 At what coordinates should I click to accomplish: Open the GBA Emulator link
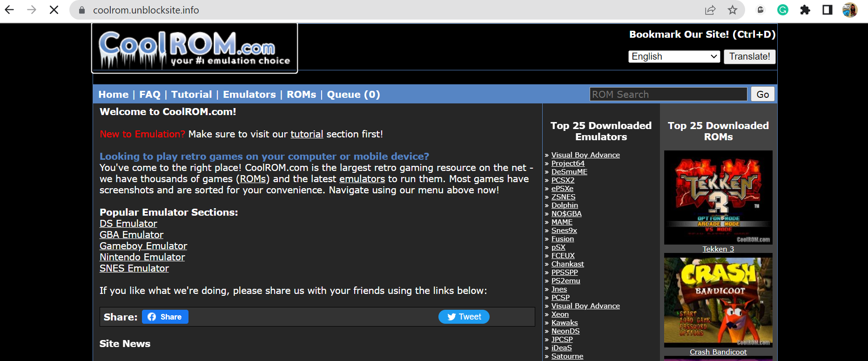tap(131, 235)
